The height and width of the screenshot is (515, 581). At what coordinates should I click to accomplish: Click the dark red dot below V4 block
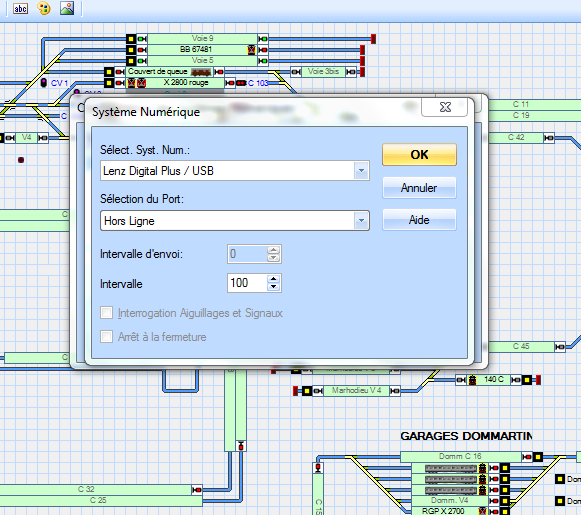coord(21,160)
